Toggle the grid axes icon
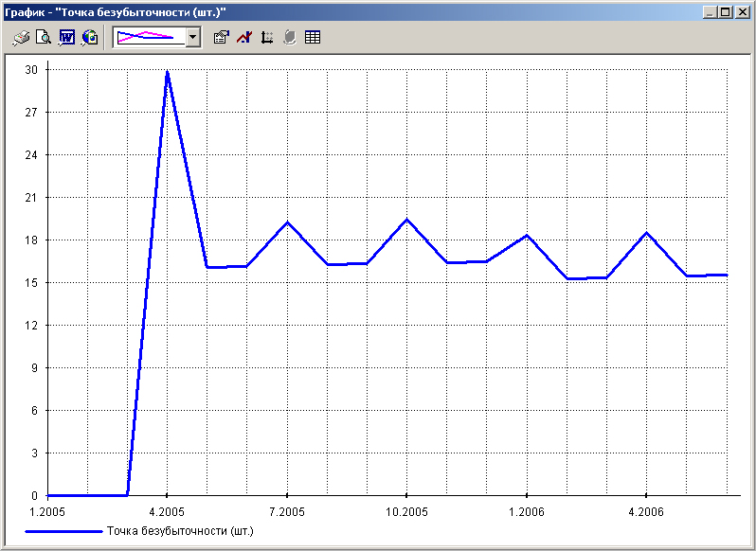This screenshot has height=551, width=756. pos(266,38)
